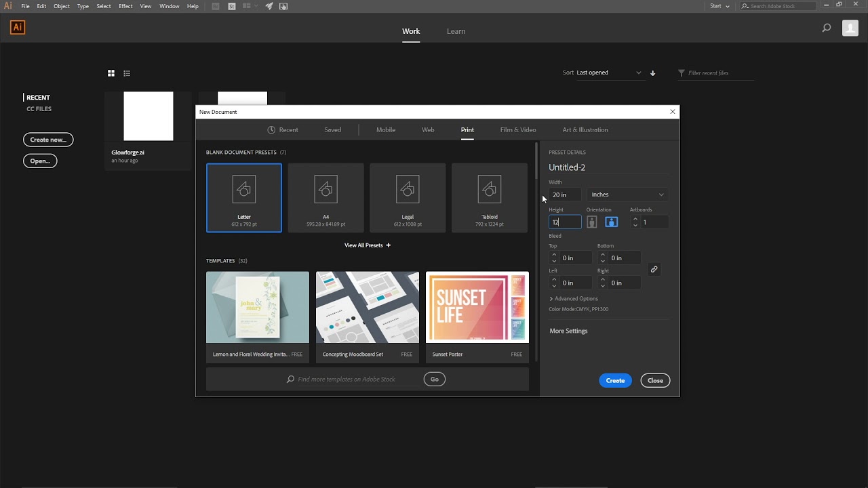Screen dimensions: 868x488
Task: Click the More Settings link
Action: tap(568, 331)
